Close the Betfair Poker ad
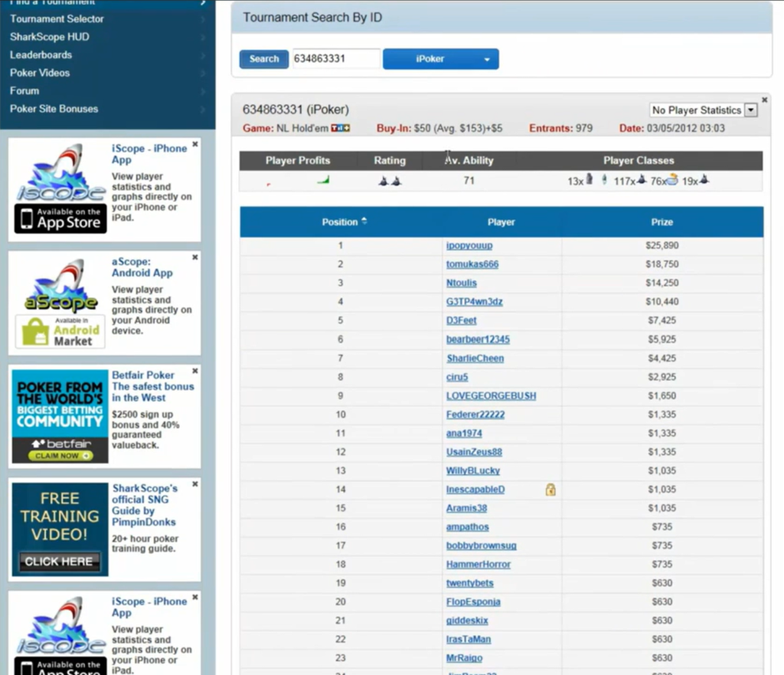This screenshot has width=784, height=675. click(195, 371)
